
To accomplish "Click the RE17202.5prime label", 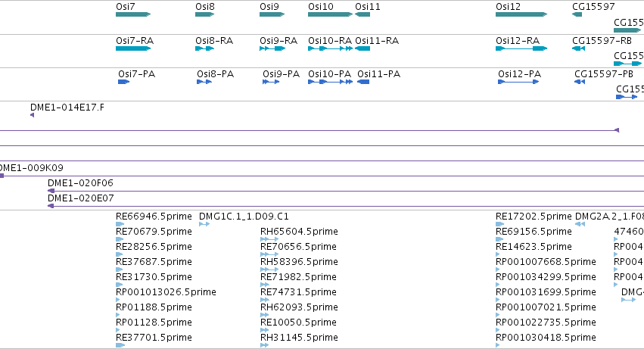I will (x=534, y=217).
